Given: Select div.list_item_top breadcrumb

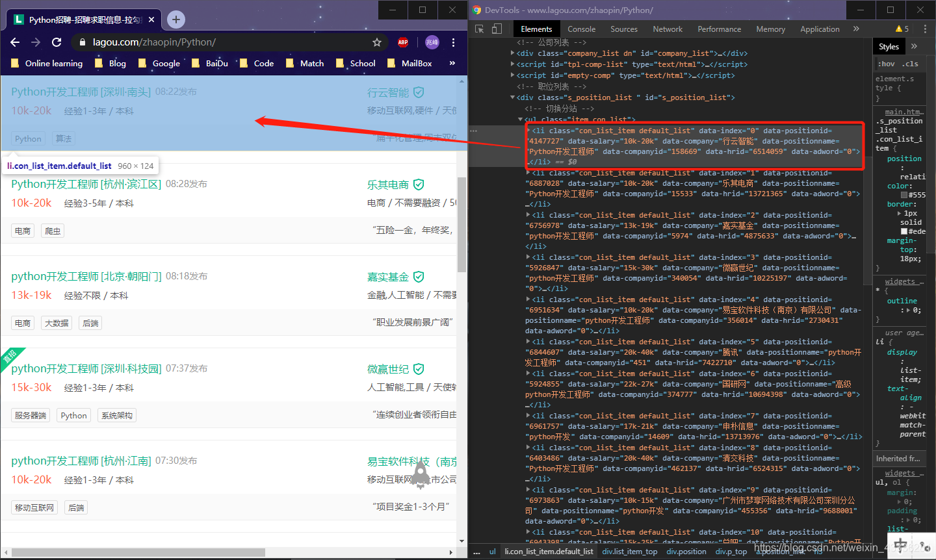Looking at the screenshot, I should point(629,552).
